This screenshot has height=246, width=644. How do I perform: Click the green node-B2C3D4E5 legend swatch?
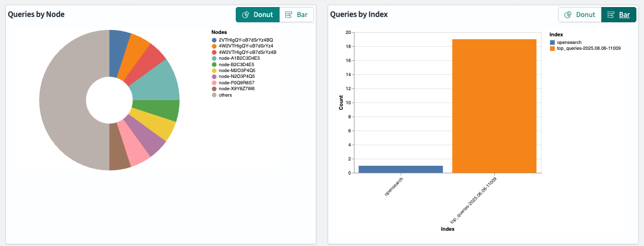point(214,64)
